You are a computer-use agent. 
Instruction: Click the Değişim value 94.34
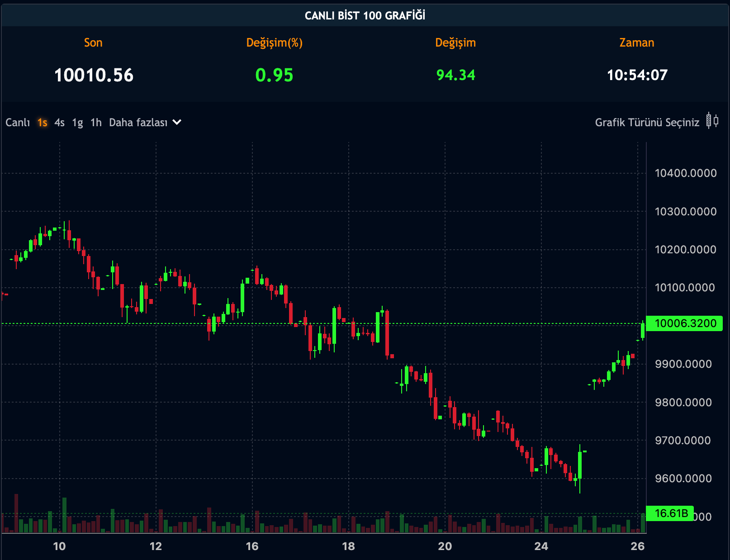point(455,75)
